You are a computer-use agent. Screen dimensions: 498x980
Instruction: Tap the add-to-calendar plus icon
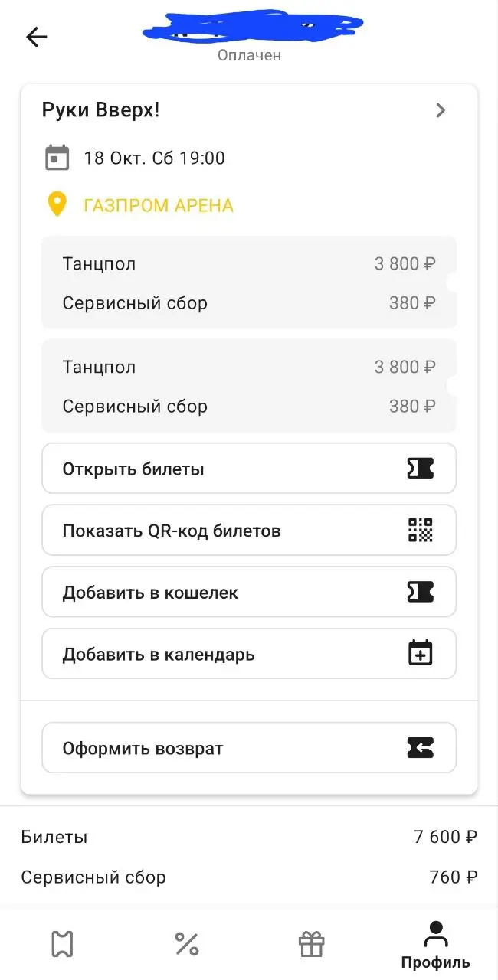coord(420,654)
